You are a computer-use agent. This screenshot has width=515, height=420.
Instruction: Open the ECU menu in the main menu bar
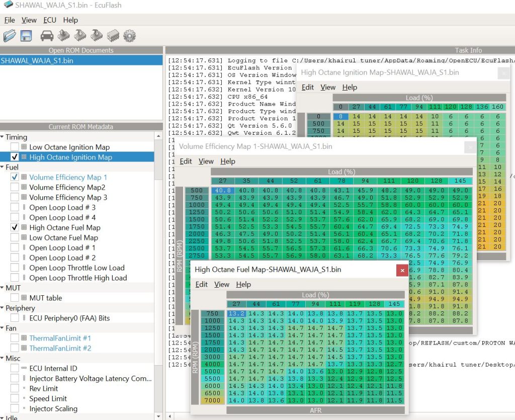click(x=50, y=20)
